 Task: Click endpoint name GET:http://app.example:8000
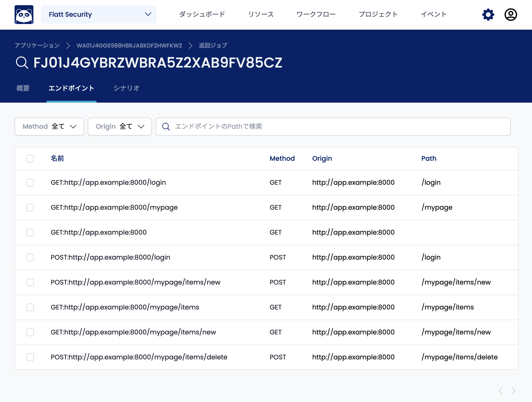click(x=99, y=233)
